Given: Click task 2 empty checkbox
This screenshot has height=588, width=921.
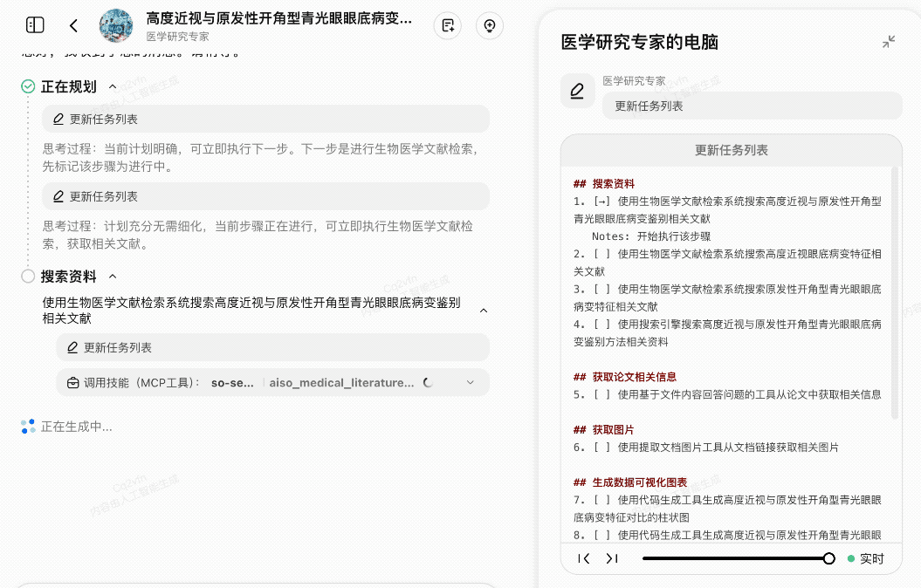Looking at the screenshot, I should [x=601, y=254].
